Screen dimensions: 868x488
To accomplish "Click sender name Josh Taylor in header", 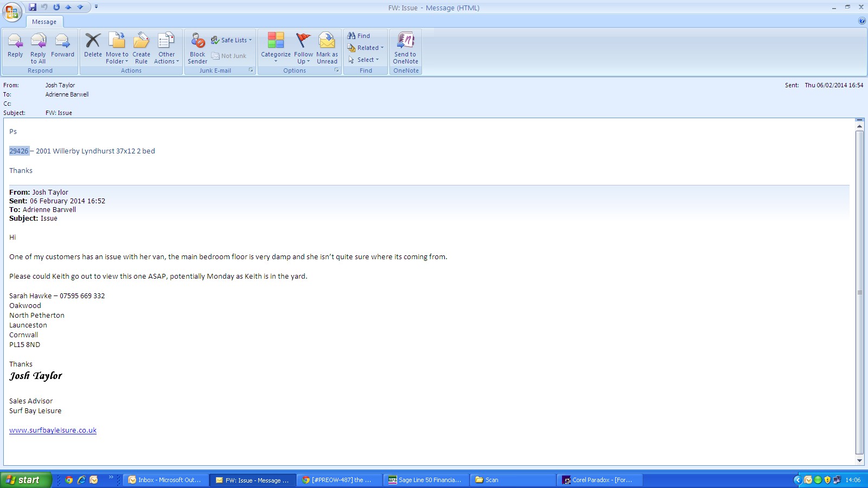I will tap(60, 85).
